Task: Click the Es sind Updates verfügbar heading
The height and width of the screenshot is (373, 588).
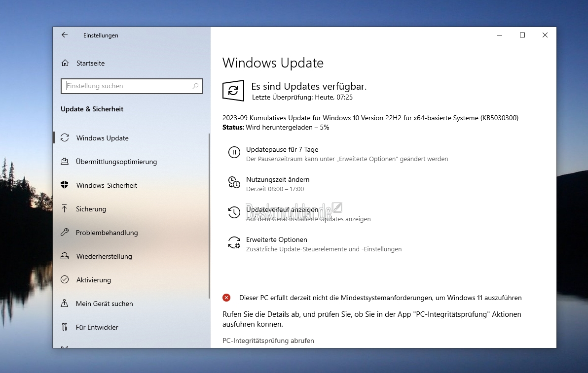Action: [309, 87]
